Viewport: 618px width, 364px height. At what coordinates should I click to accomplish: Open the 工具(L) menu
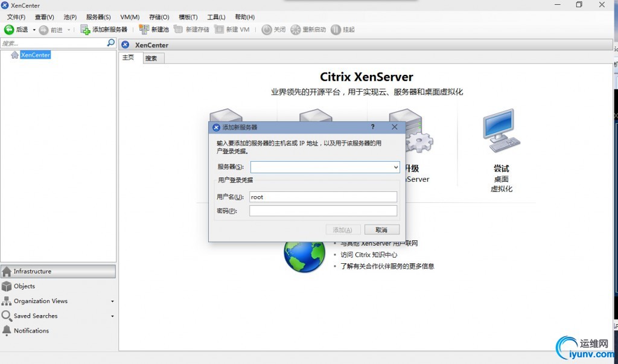pyautogui.click(x=217, y=17)
